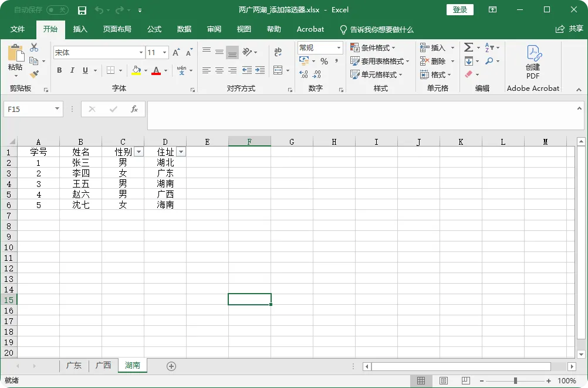
Task: Click the decrease indent icon
Action: point(246,70)
